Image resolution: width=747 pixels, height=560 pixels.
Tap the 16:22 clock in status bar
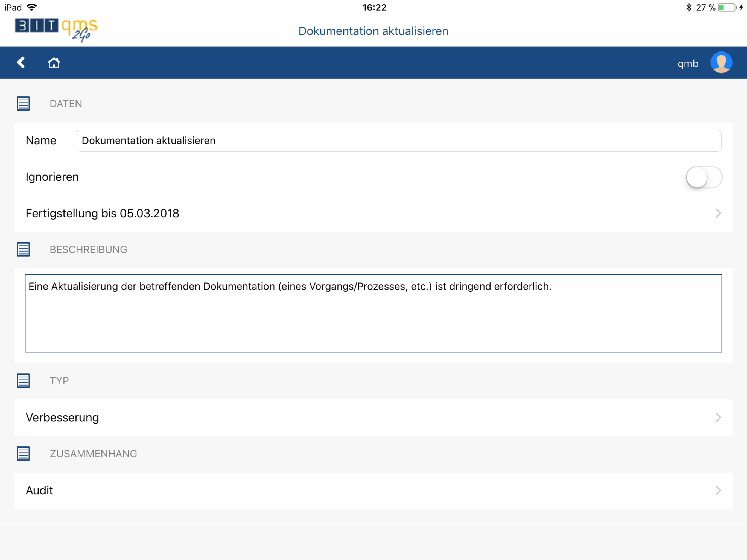pos(374,7)
